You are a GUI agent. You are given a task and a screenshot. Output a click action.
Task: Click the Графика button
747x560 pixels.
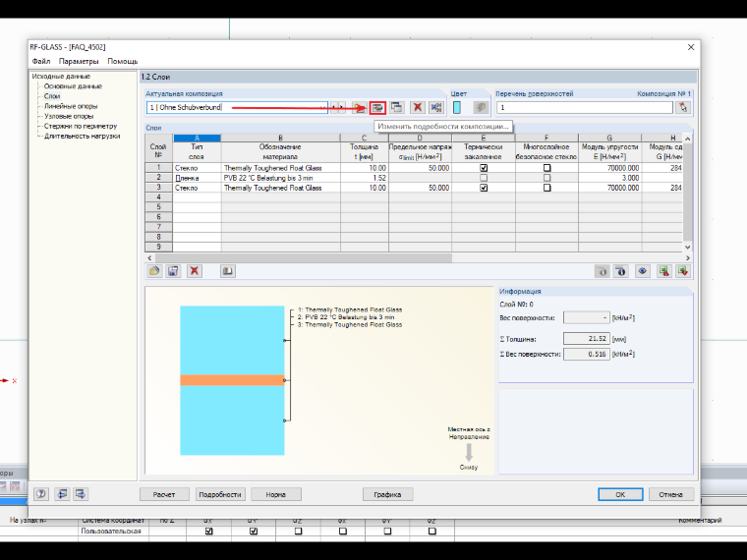click(x=387, y=494)
